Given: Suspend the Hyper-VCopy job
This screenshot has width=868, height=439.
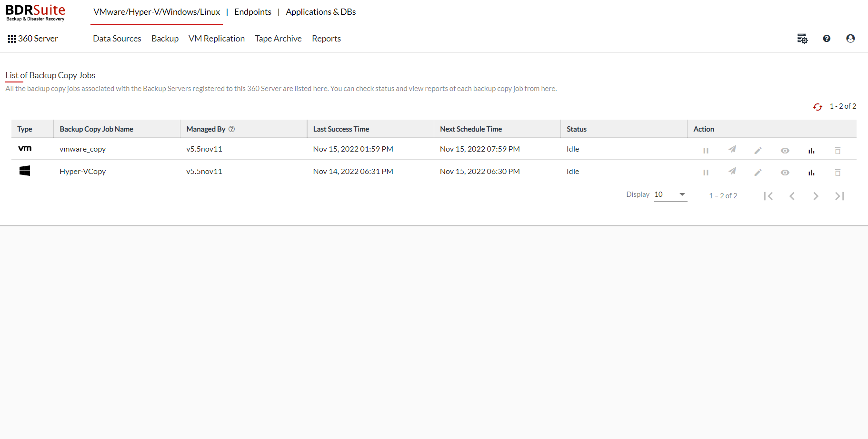Looking at the screenshot, I should 706,173.
